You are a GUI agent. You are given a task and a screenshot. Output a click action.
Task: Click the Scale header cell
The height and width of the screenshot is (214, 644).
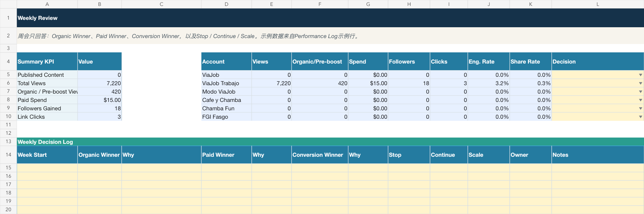point(489,155)
